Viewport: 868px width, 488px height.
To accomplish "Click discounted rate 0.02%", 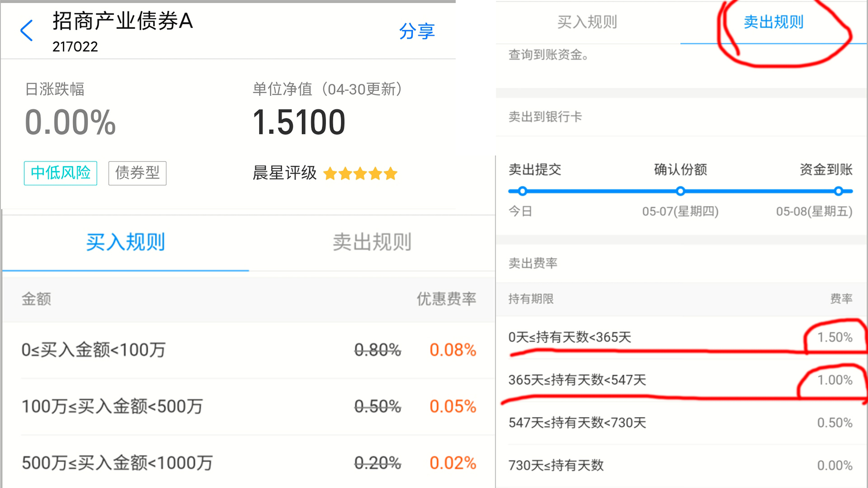I will 453,463.
